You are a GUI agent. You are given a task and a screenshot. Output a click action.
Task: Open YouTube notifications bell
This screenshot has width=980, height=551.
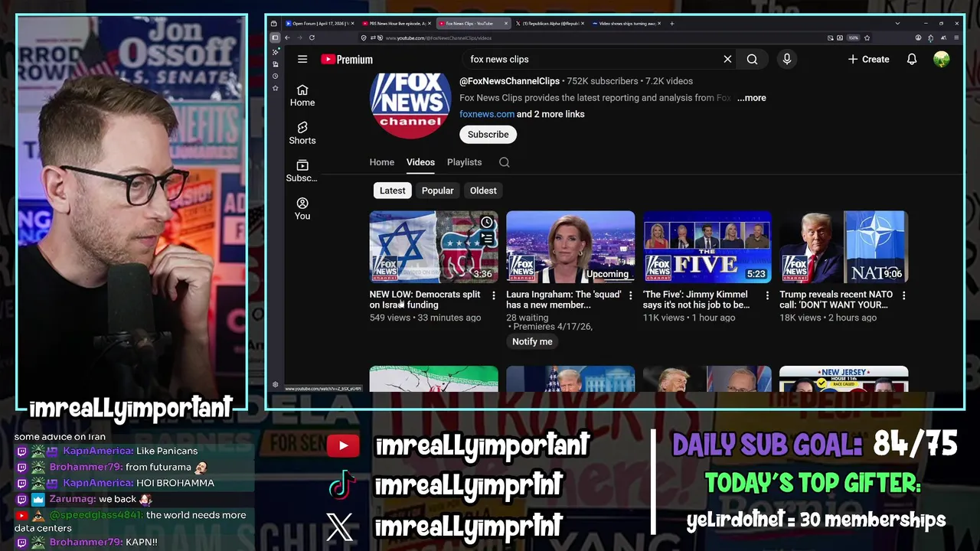(911, 59)
